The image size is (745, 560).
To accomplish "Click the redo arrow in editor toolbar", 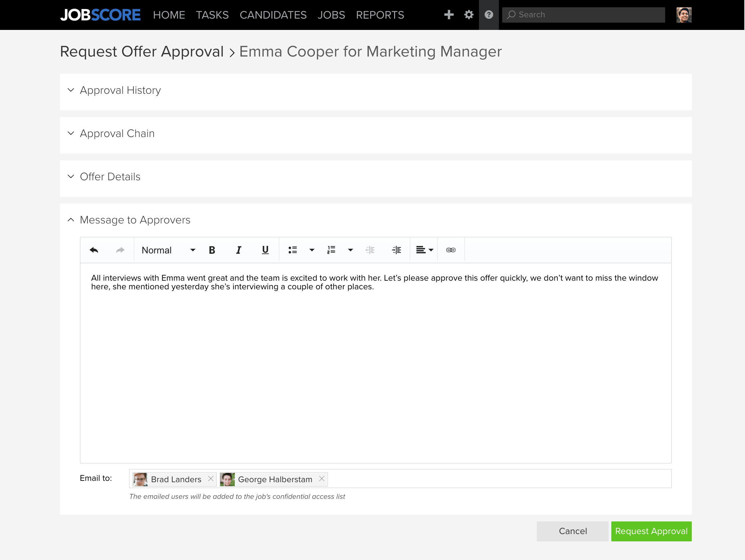I will (x=120, y=250).
